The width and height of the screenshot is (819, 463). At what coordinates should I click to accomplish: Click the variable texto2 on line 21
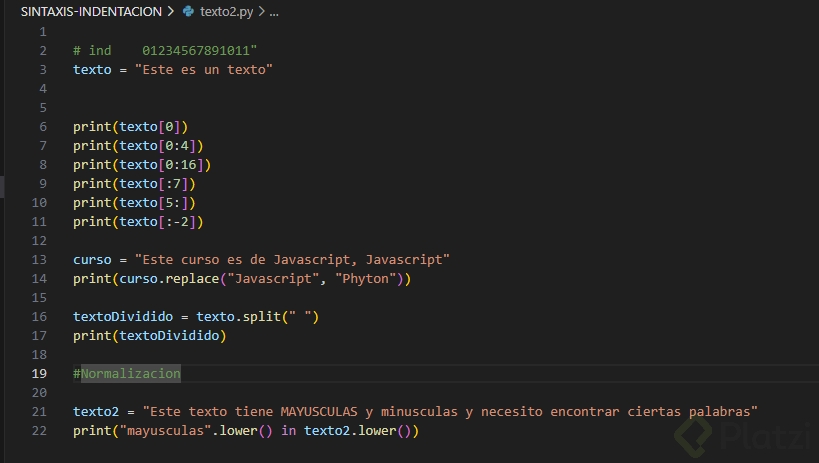(x=96, y=412)
